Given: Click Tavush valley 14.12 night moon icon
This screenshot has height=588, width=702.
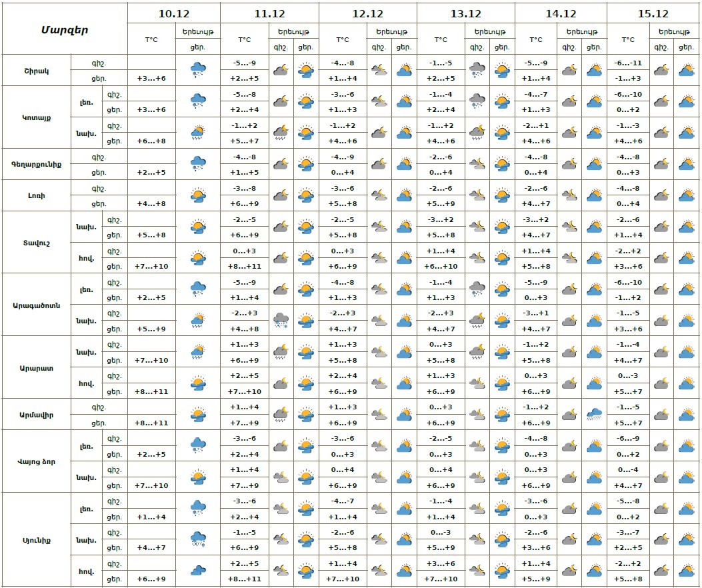Looking at the screenshot, I should click(x=569, y=258).
